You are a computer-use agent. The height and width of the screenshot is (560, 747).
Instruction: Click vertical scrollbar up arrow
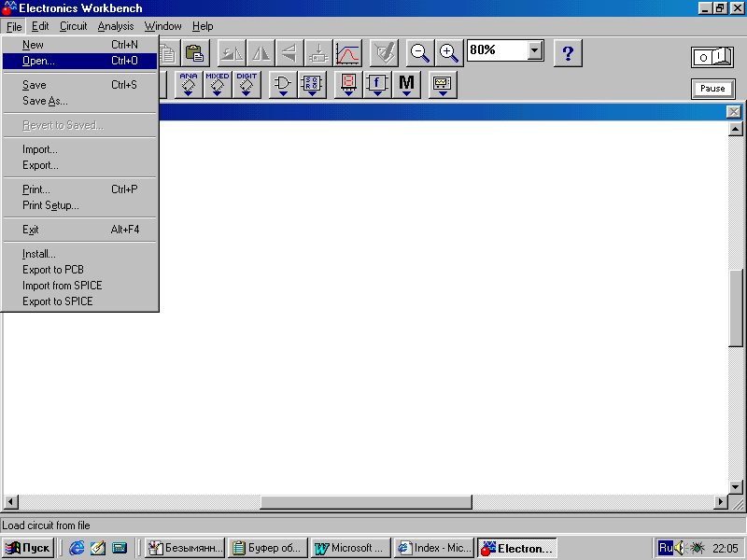point(736,129)
